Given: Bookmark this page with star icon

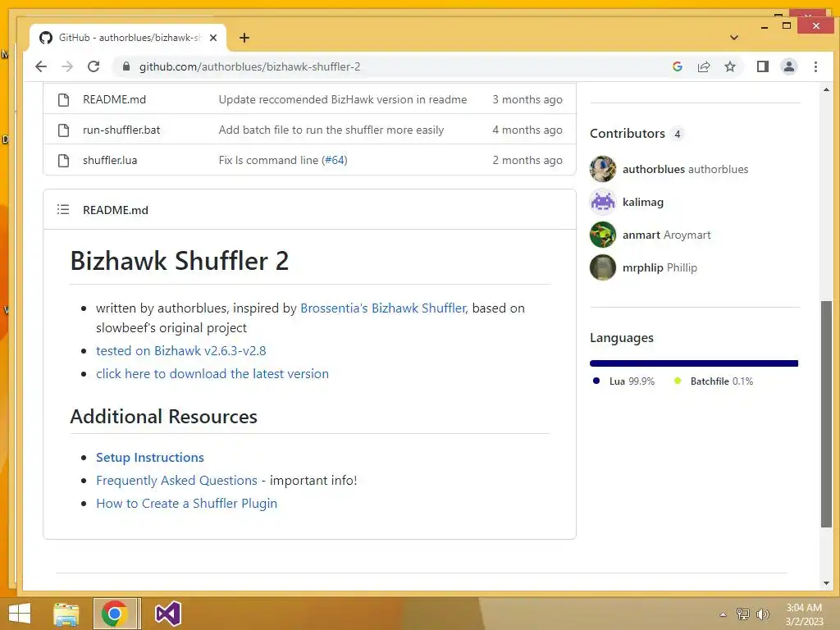Looking at the screenshot, I should [729, 66].
